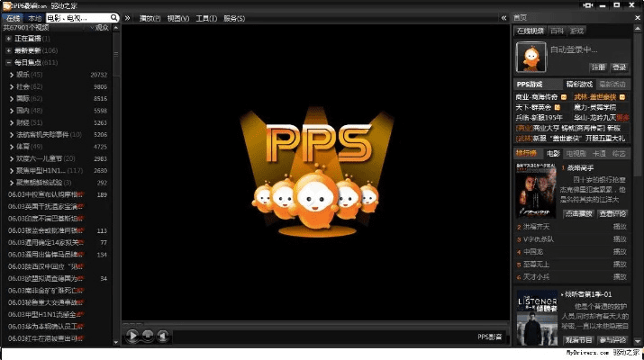Screen dimensions: 644x360
Task: Expand the 财经 category
Action: [x=12, y=122]
